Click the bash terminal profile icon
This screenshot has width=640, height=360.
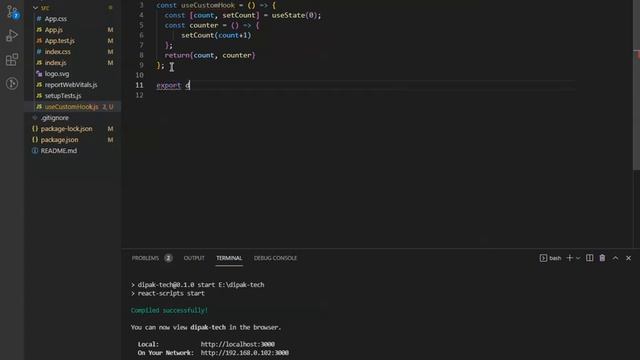543,258
